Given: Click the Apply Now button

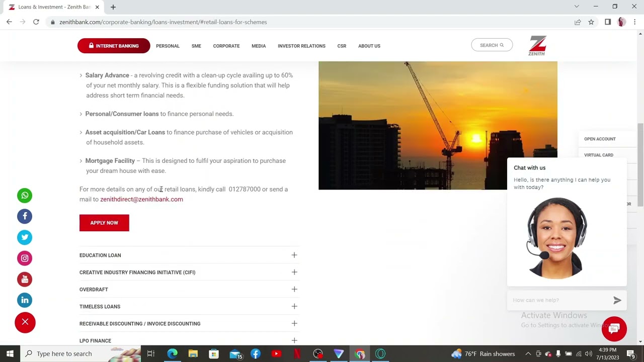Looking at the screenshot, I should click(x=104, y=223).
